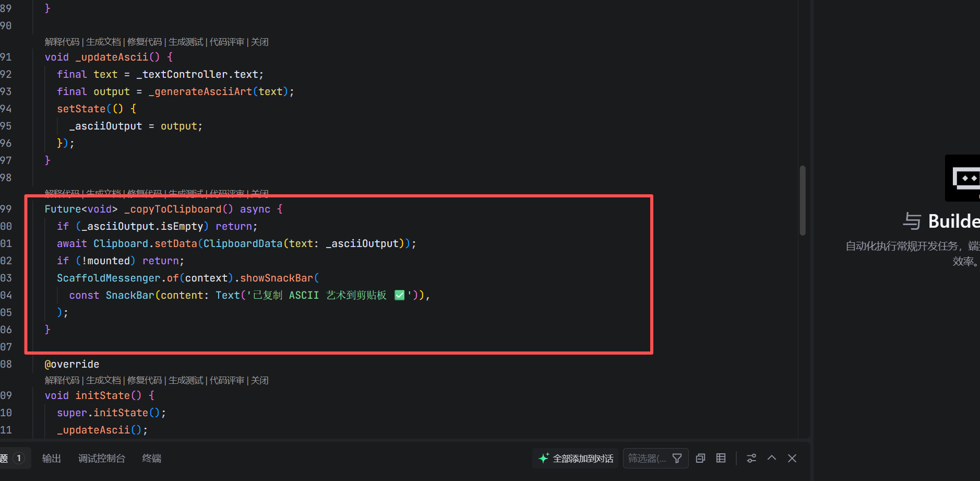Image resolution: width=980 pixels, height=481 pixels.
Task: Click the async keyword on line 99
Action: point(255,209)
